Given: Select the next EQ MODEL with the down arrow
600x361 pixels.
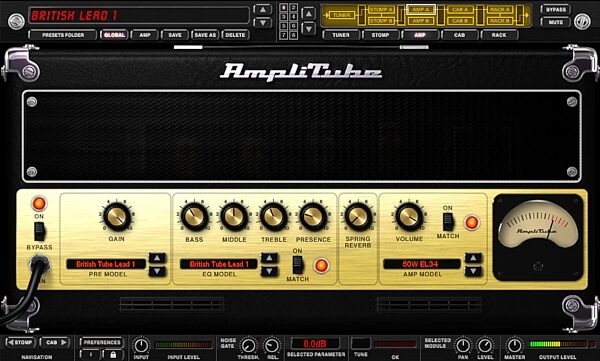Looking at the screenshot, I should (x=269, y=271).
